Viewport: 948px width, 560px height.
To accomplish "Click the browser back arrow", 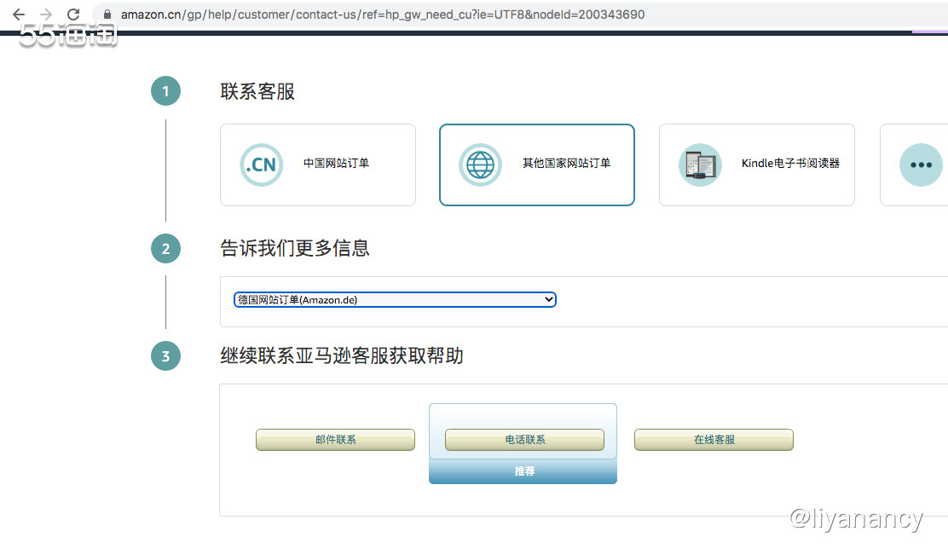I will [19, 14].
